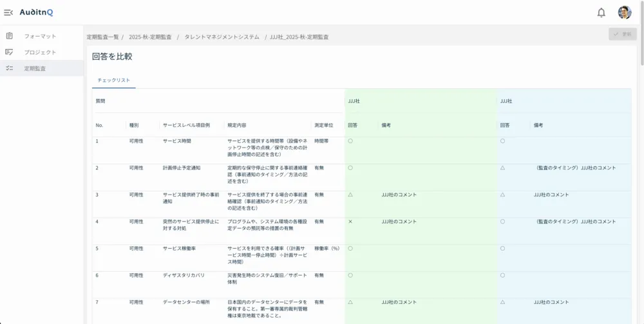Click サービス提供終了時の事前通知 cell

[191, 198]
